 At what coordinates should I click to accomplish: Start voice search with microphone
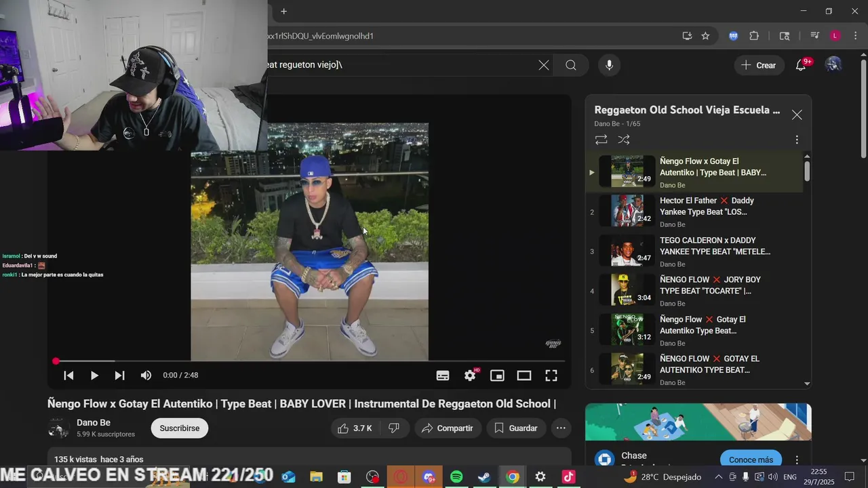(x=609, y=65)
